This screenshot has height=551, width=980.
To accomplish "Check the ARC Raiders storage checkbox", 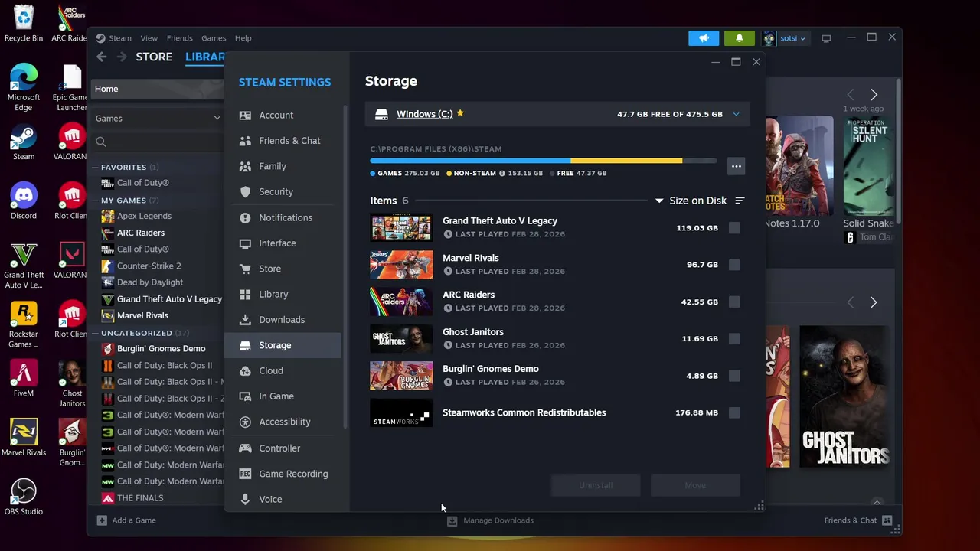I will [734, 302].
